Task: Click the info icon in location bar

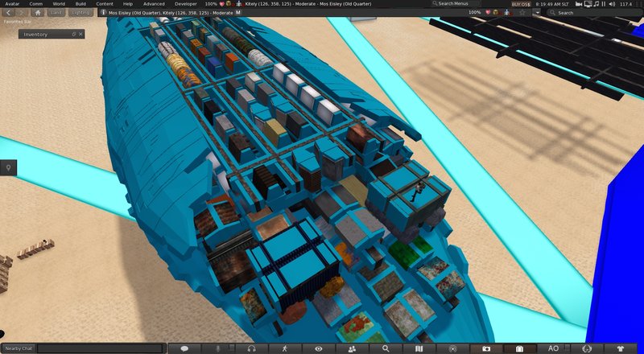Action: [103, 13]
